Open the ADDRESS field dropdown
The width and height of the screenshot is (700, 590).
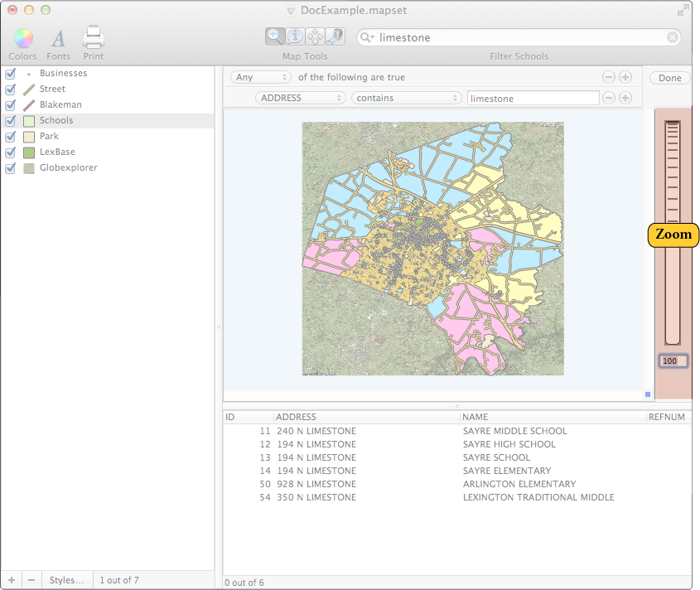(x=301, y=98)
